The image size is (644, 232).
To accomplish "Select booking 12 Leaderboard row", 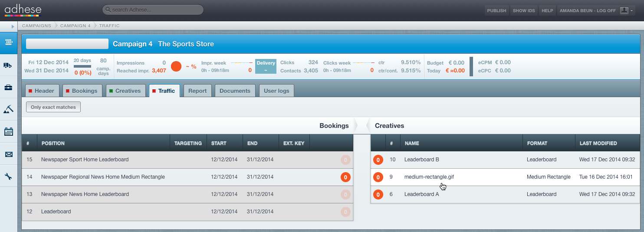I will point(187,212).
